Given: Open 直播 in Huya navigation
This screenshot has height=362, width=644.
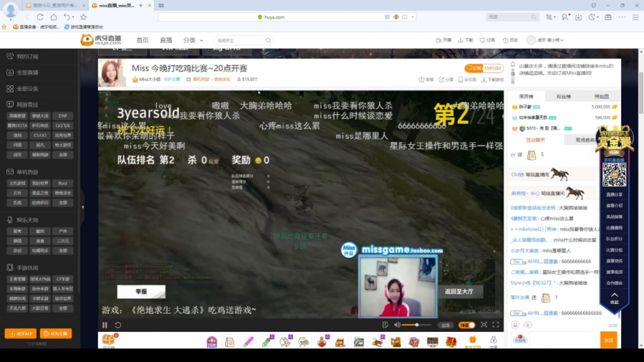Looking at the screenshot, I should tap(166, 40).
